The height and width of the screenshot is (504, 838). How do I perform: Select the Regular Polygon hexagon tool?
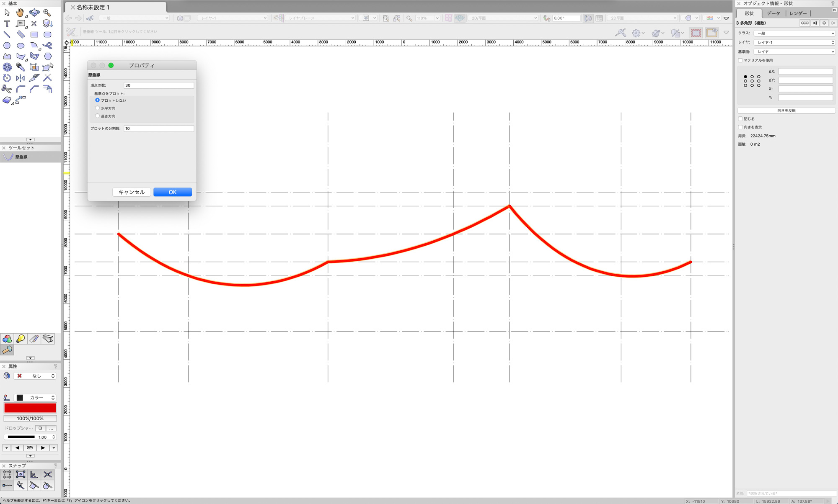[47, 56]
